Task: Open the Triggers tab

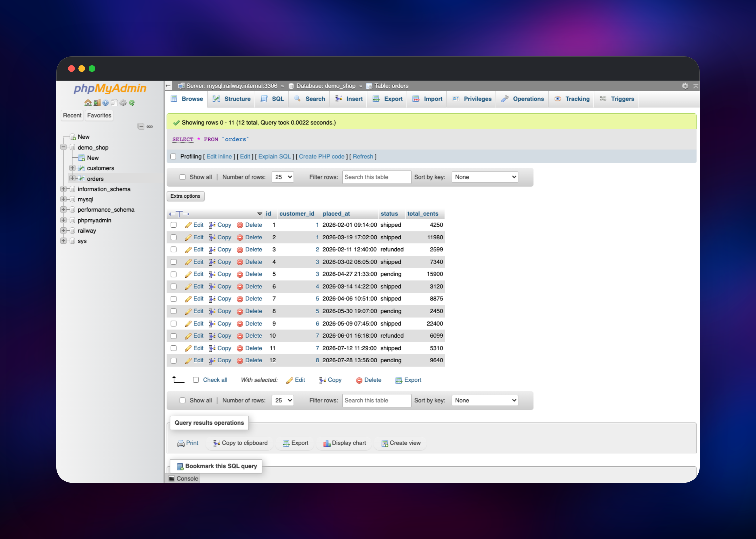Action: 617,99
